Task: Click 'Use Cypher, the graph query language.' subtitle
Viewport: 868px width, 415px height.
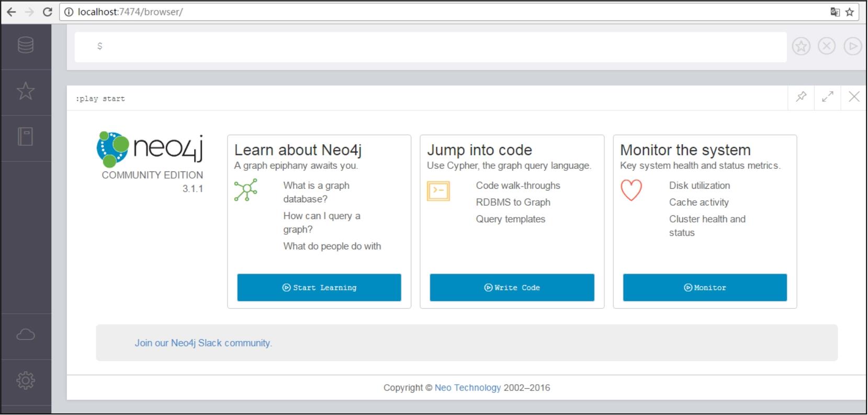Action: [509, 166]
